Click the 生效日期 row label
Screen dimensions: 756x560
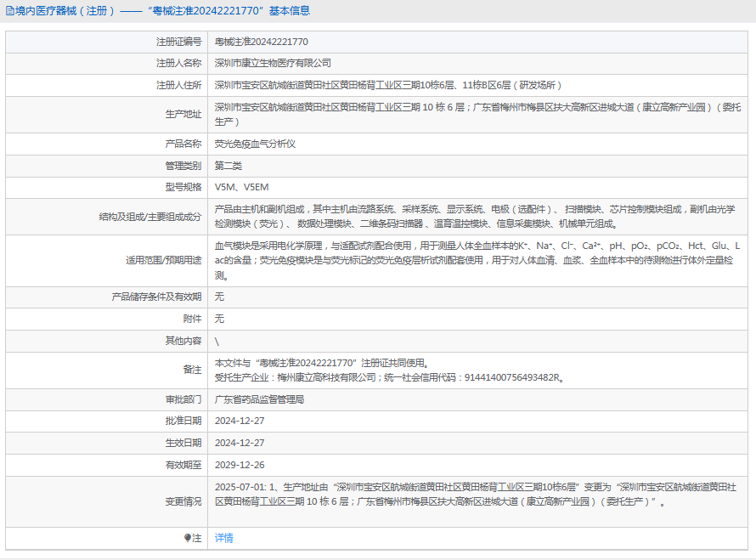tap(183, 443)
